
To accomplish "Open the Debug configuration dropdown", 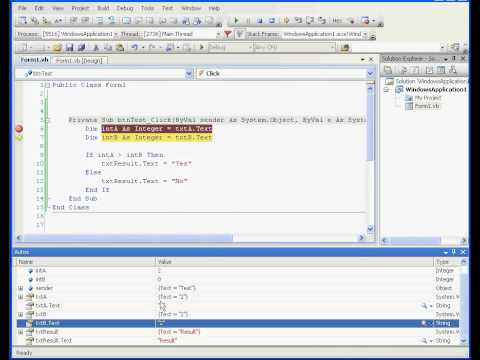I will tap(250, 48).
